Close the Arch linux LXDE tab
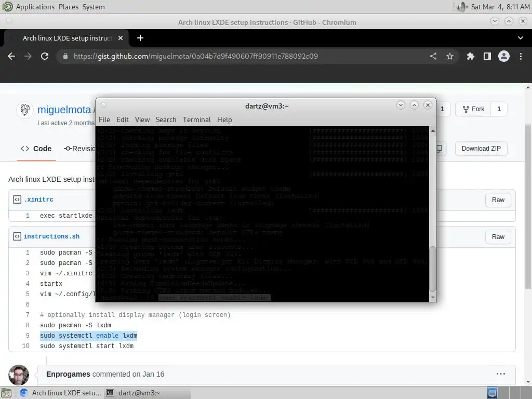 coord(121,38)
